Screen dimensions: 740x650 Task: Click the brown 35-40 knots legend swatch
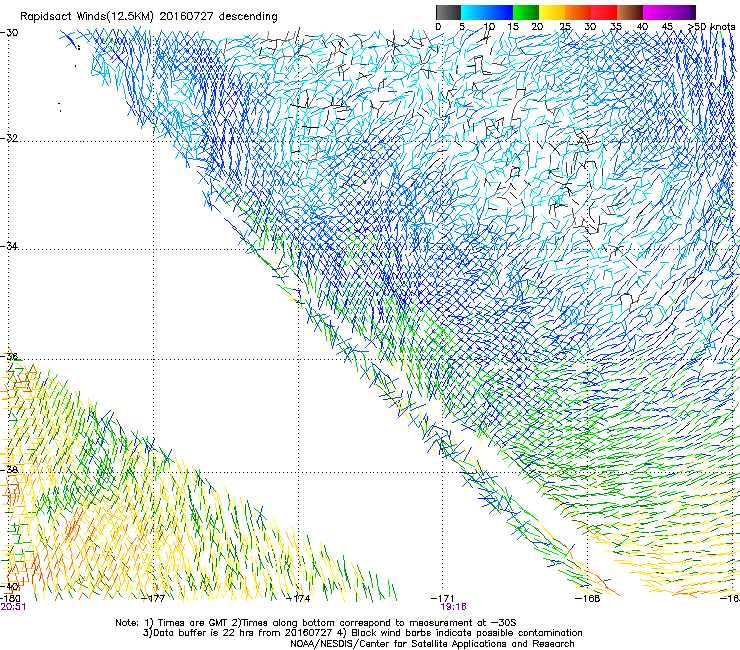(630, 12)
